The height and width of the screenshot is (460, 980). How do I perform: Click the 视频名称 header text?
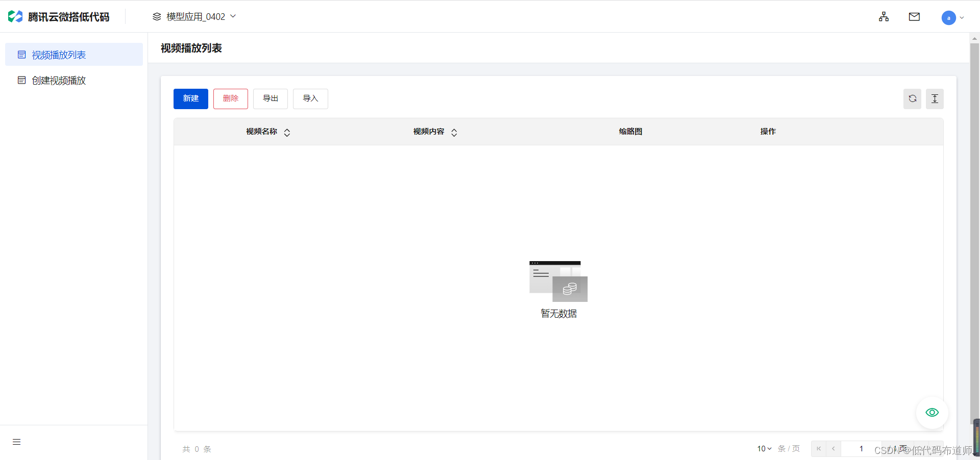[261, 132]
